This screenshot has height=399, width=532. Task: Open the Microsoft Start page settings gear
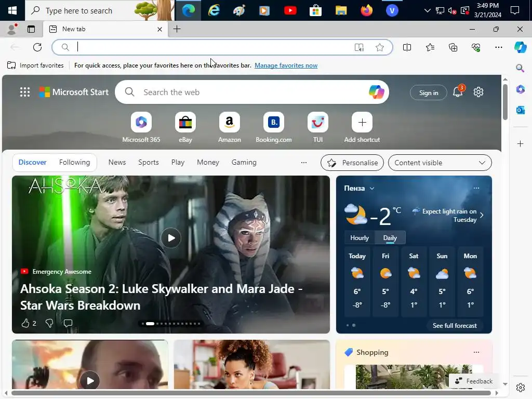pyautogui.click(x=478, y=92)
